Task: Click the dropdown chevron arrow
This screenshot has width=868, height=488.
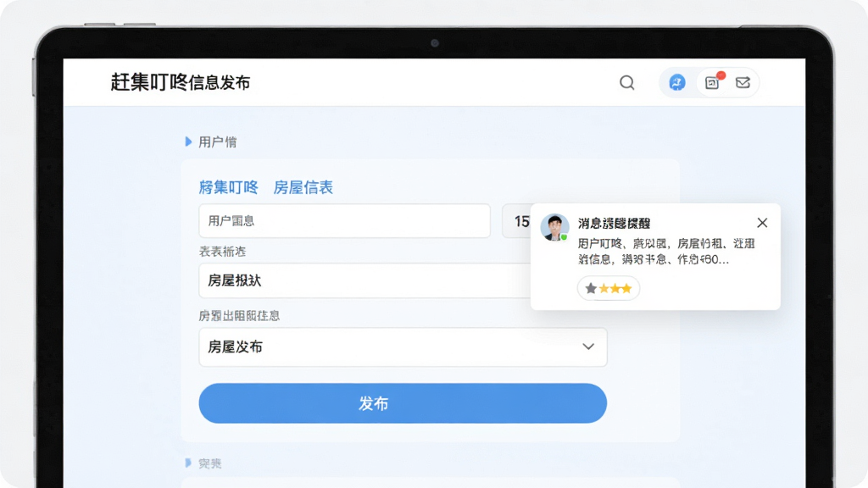Action: pyautogui.click(x=588, y=347)
